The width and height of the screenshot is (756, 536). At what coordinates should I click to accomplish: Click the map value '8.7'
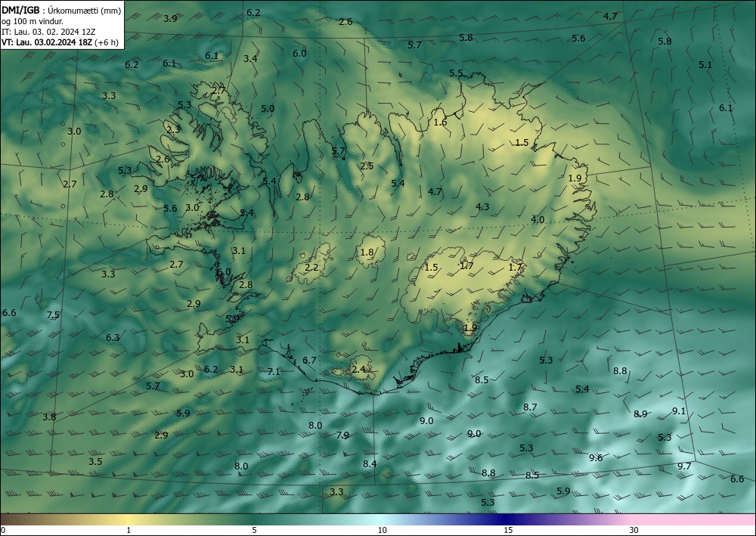pyautogui.click(x=530, y=407)
